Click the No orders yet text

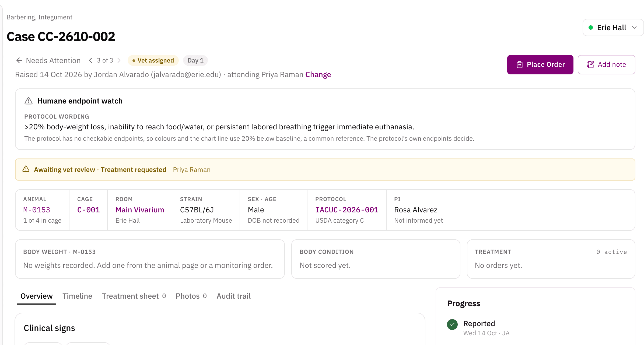click(x=498, y=265)
